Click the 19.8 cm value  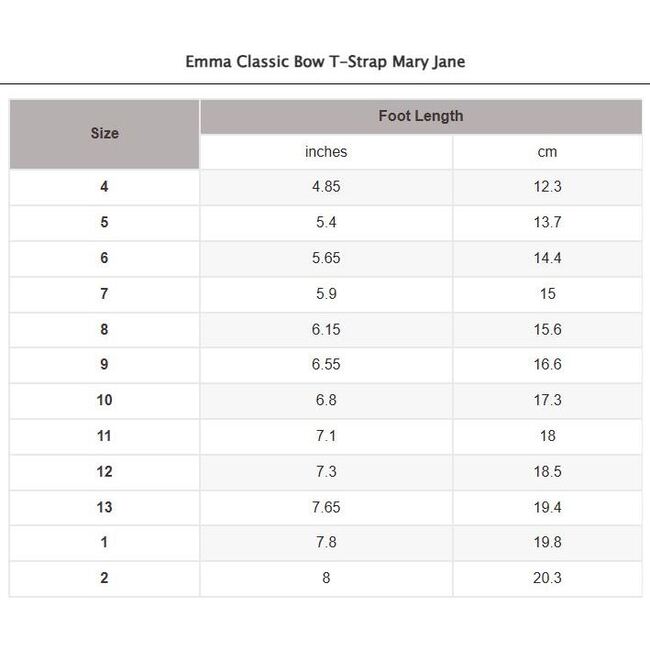(547, 543)
